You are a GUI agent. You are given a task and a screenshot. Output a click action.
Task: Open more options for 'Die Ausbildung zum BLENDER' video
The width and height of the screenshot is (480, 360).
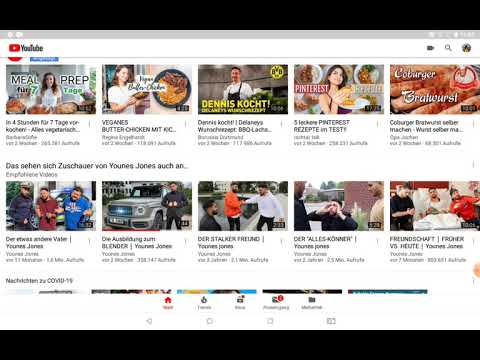[x=185, y=241]
